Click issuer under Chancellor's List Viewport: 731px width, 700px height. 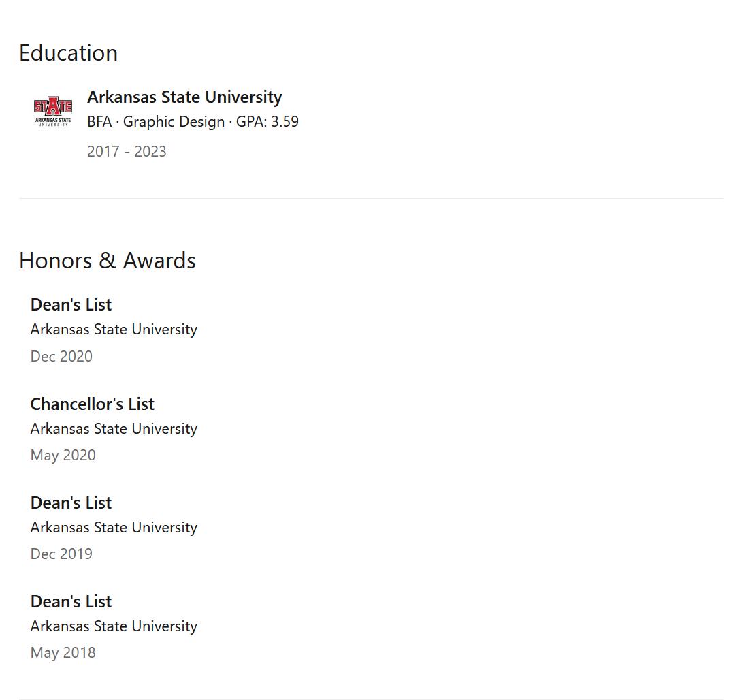(114, 429)
